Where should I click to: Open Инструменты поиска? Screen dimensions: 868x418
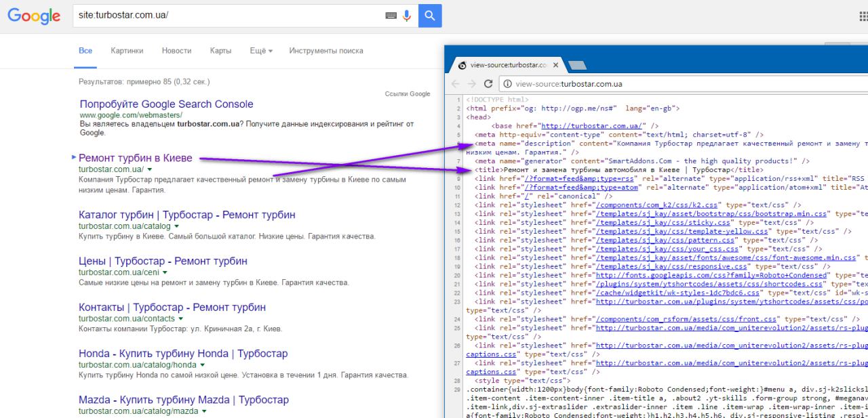[x=325, y=51]
